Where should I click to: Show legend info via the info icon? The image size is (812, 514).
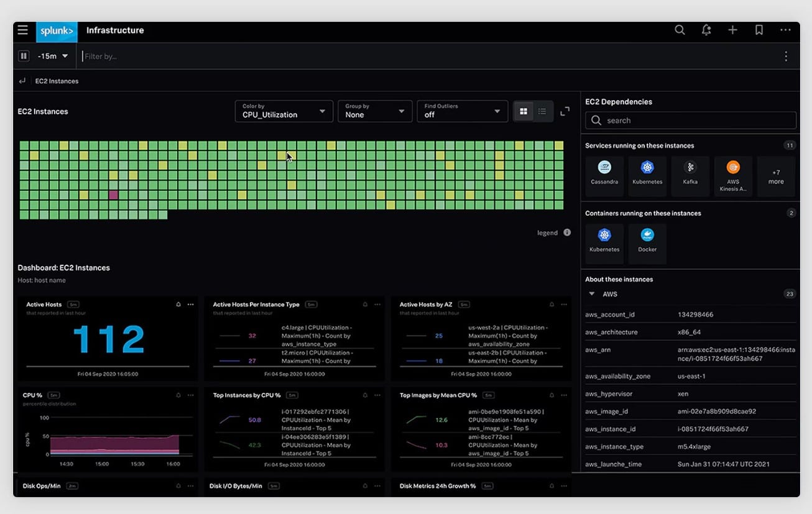567,232
